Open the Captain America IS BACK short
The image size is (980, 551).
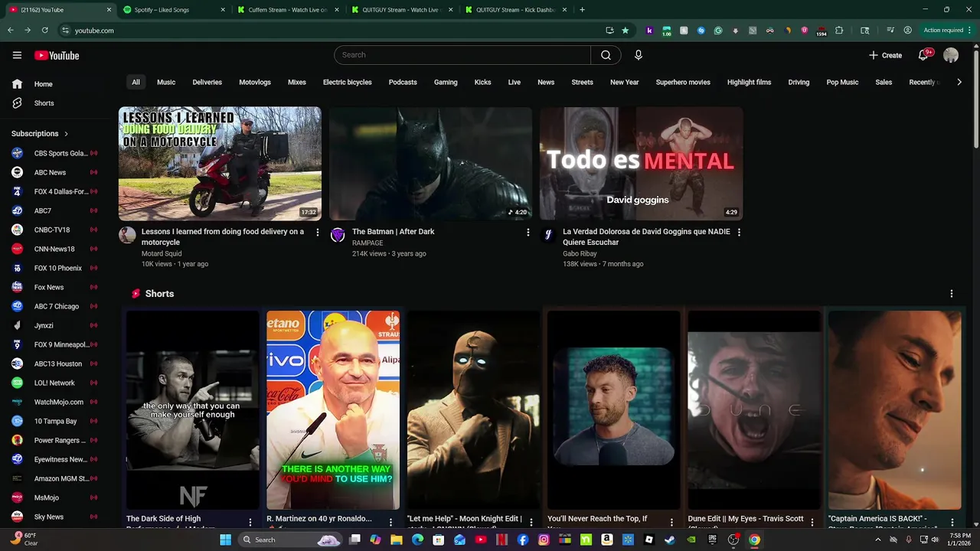point(894,409)
